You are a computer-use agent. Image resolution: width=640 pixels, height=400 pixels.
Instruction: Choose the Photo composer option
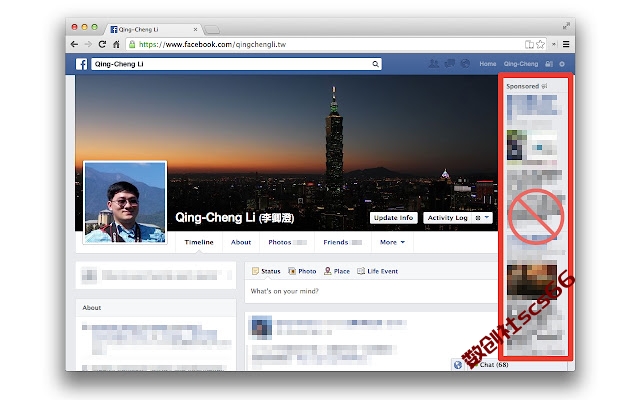(x=302, y=271)
